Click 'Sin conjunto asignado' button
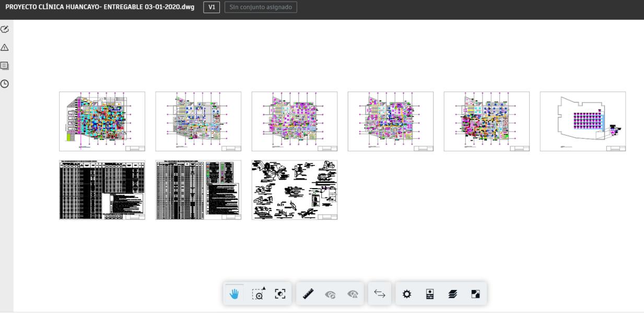This screenshot has height=313, width=644. [261, 7]
